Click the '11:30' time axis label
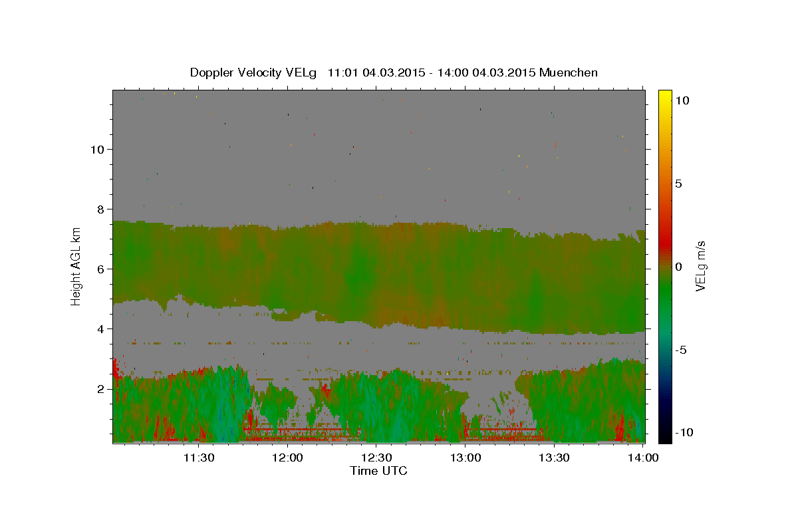This screenshot has height=532, width=798. click(198, 458)
